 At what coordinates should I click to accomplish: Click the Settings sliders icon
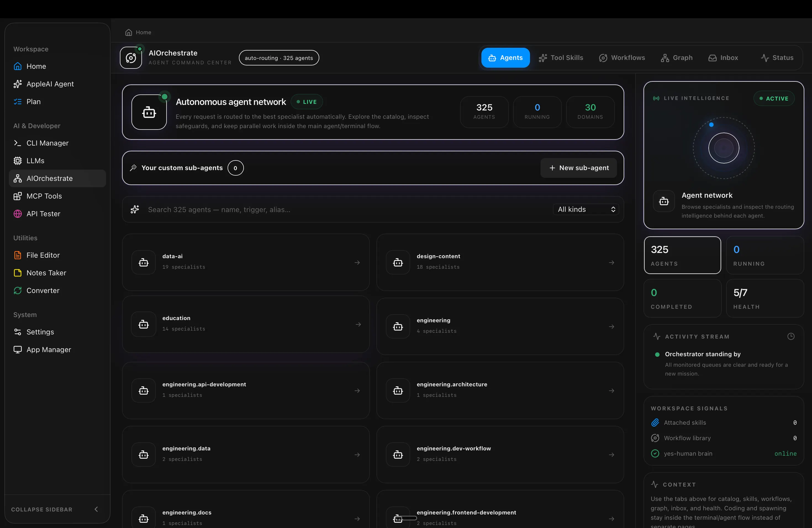tap(17, 332)
